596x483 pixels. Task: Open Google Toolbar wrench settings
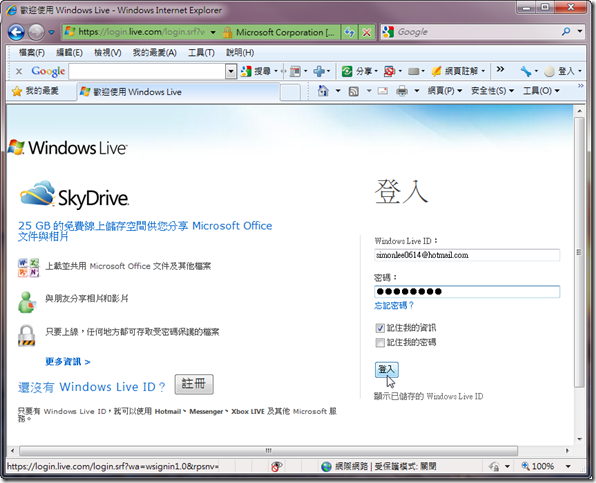[x=526, y=71]
